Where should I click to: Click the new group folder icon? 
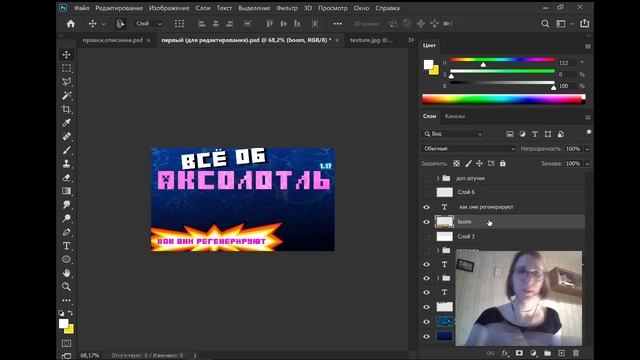click(547, 353)
